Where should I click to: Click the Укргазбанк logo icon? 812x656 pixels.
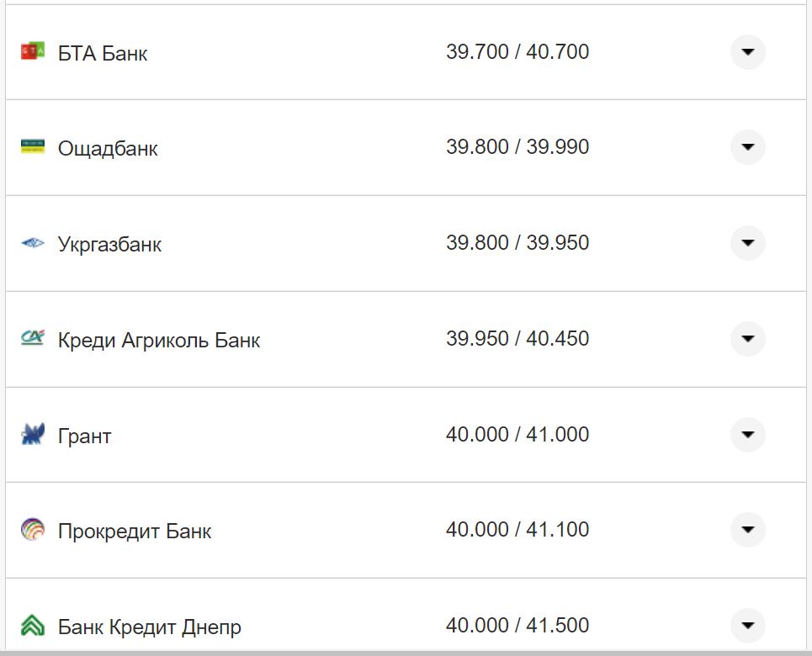(x=32, y=242)
